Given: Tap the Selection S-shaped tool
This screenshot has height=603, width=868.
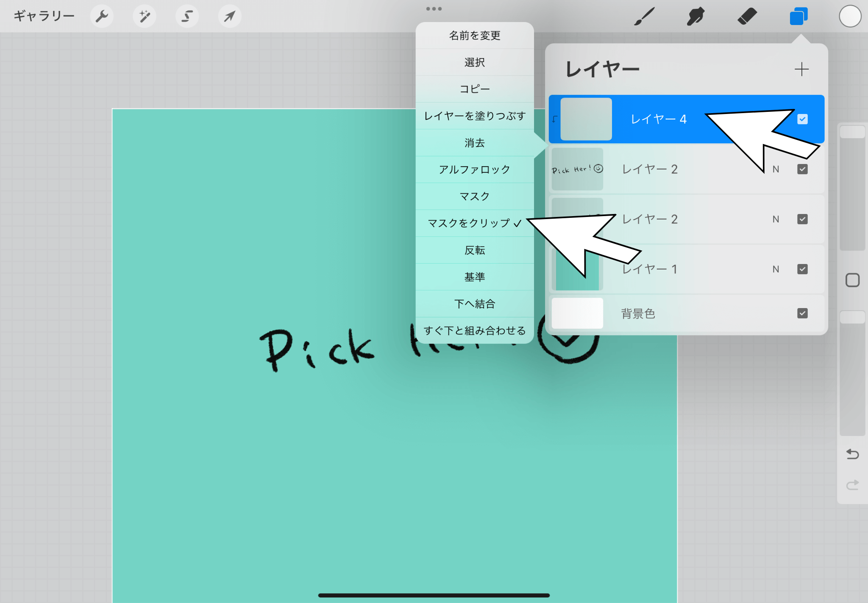Looking at the screenshot, I should 187,17.
